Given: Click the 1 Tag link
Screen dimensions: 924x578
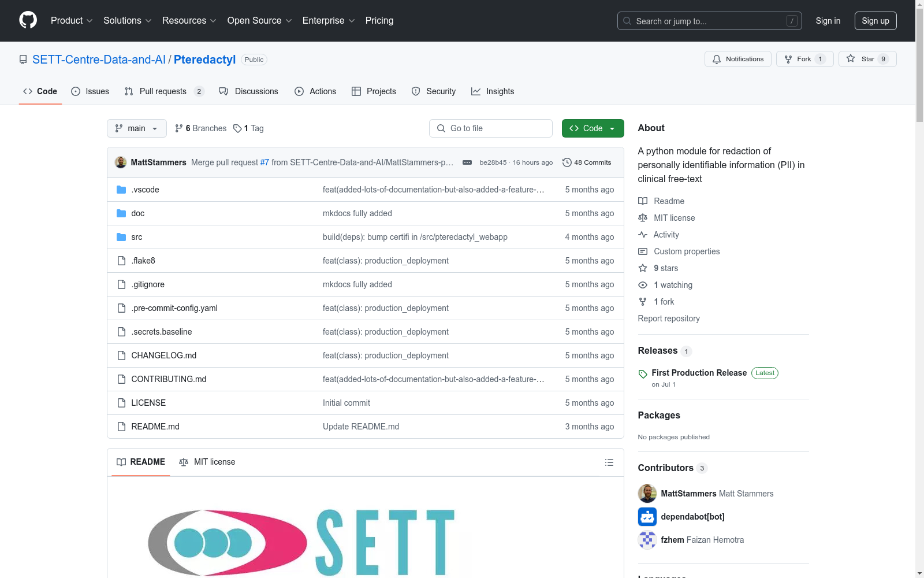Looking at the screenshot, I should [248, 128].
